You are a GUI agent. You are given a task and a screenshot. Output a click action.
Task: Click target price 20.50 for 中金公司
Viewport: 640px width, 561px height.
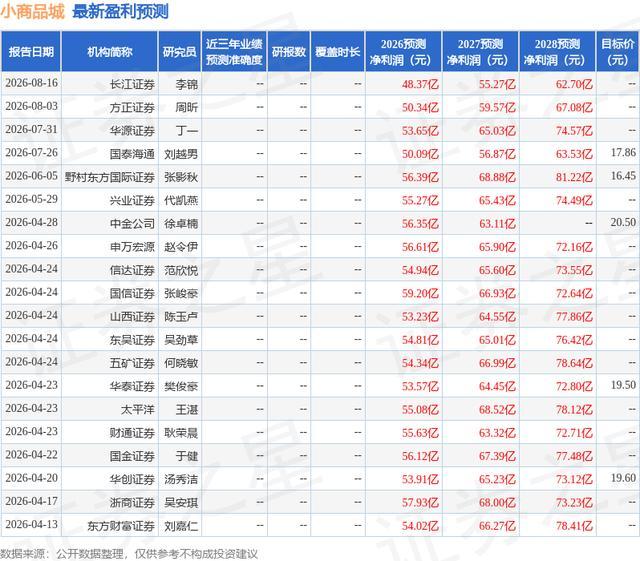tap(623, 223)
